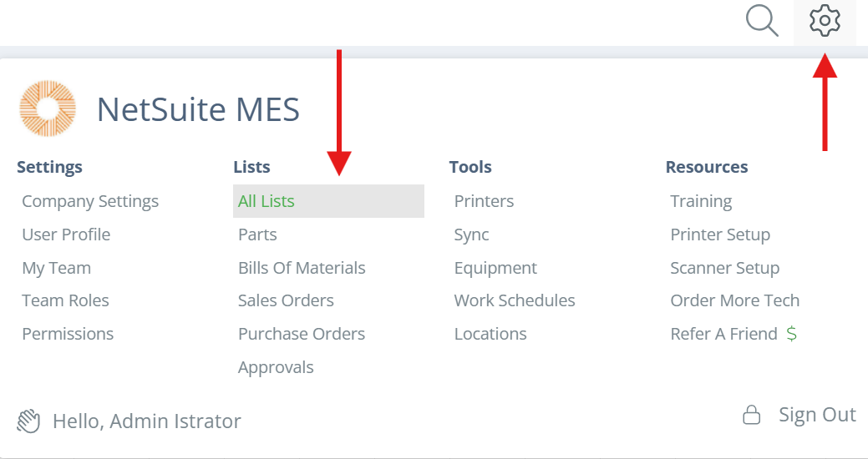868x459 pixels.
Task: Click Order More Tech
Action: coord(735,300)
